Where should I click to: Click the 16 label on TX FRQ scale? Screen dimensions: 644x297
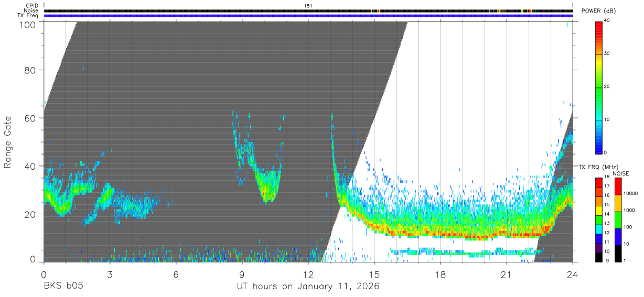point(606,194)
